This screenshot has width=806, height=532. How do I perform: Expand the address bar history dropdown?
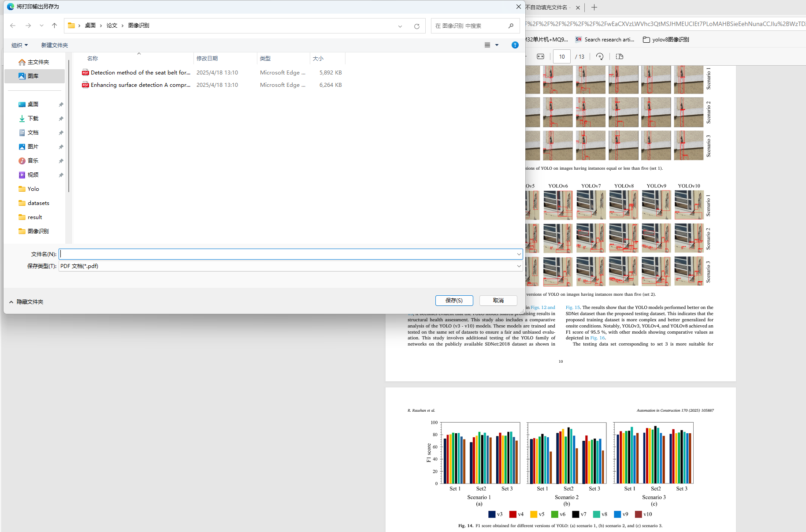[x=400, y=26]
